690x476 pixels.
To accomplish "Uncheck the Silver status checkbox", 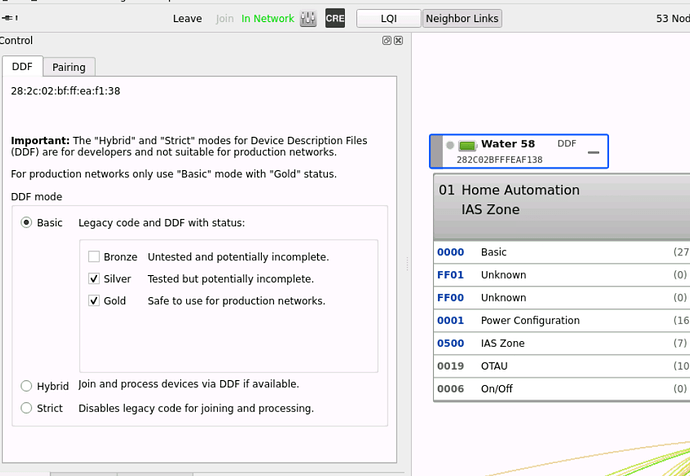I will 94,278.
